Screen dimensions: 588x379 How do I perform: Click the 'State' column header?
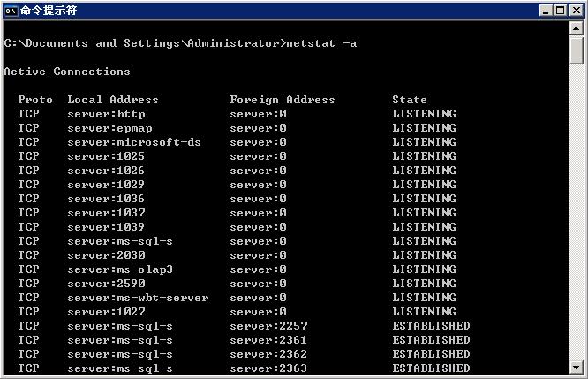point(410,100)
